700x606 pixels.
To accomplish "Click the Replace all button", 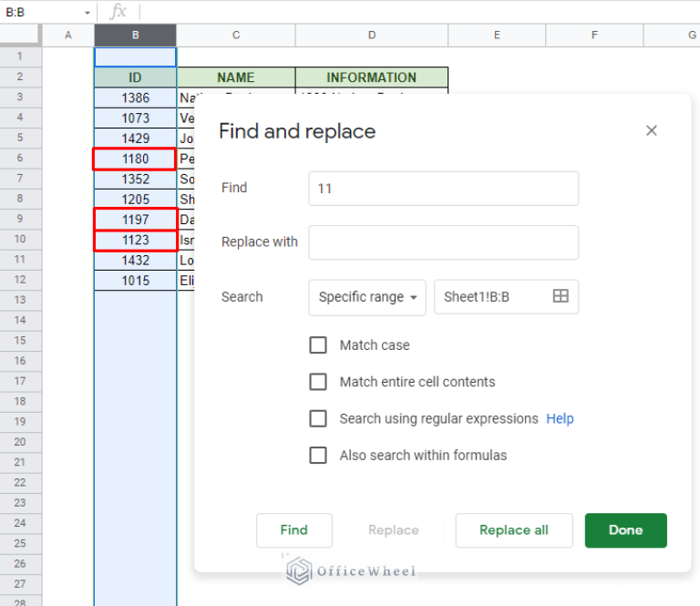I will (514, 530).
